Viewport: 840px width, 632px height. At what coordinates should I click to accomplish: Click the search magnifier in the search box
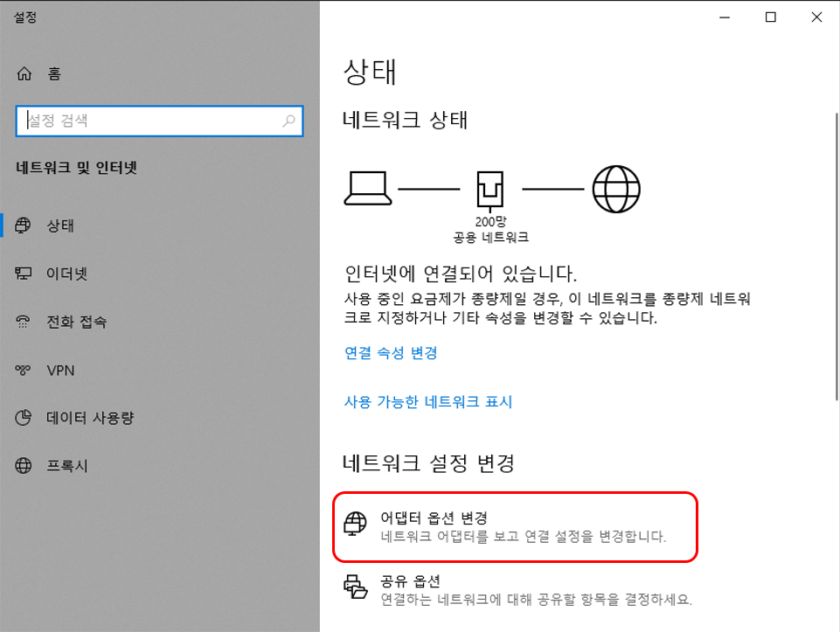(288, 121)
